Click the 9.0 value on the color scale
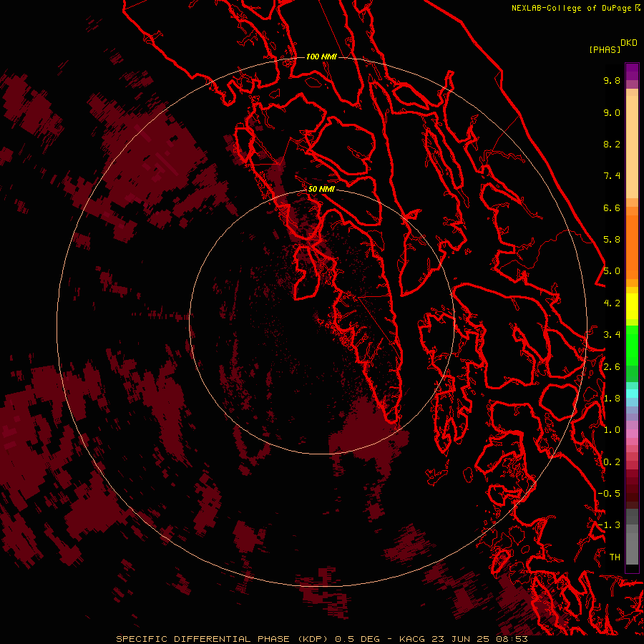The image size is (644, 644). pyautogui.click(x=612, y=112)
